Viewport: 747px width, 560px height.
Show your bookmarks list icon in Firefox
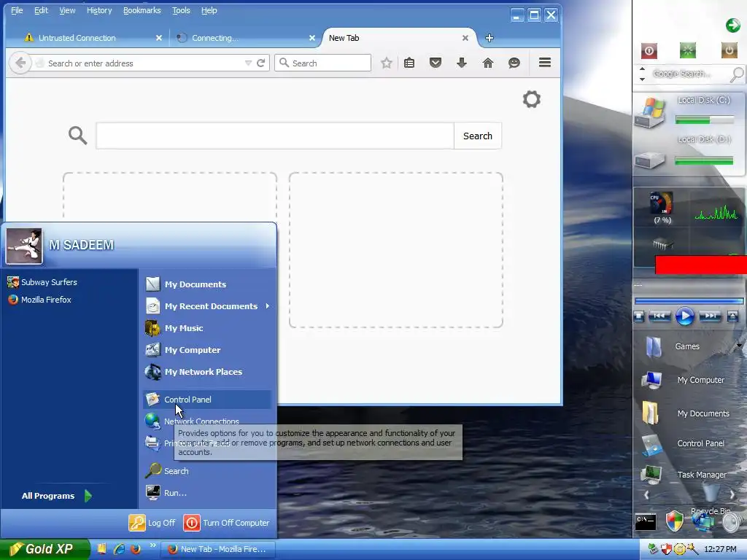[409, 63]
